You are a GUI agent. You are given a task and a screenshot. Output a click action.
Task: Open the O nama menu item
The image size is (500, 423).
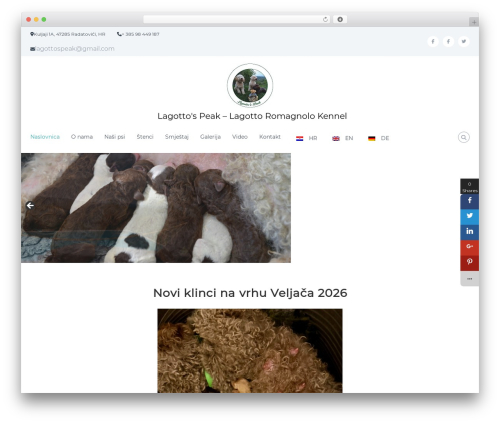click(82, 137)
